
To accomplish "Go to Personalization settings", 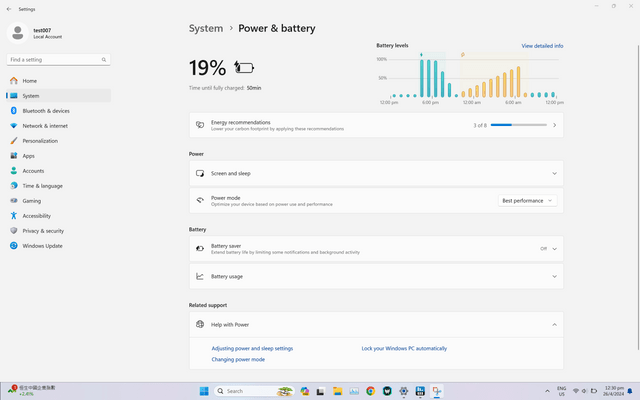I will [x=58, y=141].
